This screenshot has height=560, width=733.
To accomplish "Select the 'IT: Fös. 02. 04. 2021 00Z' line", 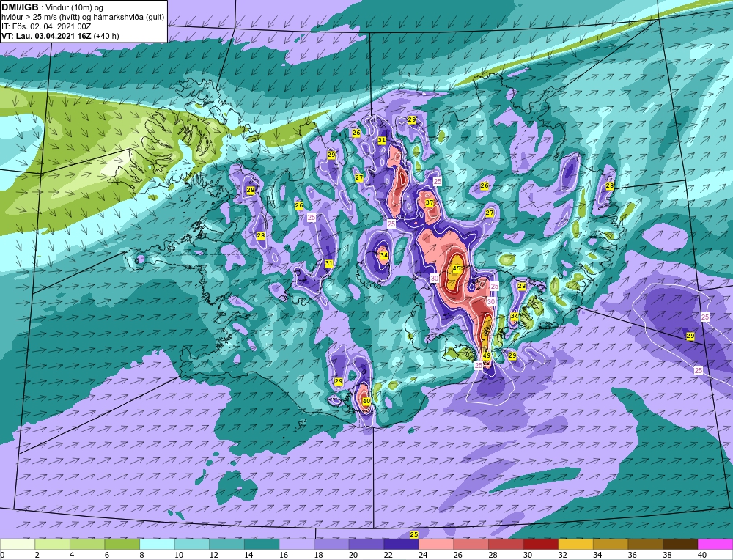I will coord(45,26).
